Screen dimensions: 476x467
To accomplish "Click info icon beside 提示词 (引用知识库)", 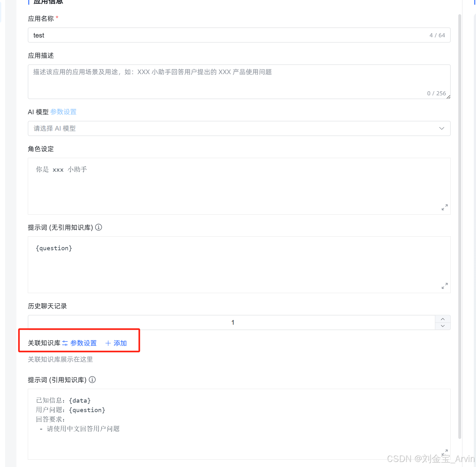I will point(92,380).
